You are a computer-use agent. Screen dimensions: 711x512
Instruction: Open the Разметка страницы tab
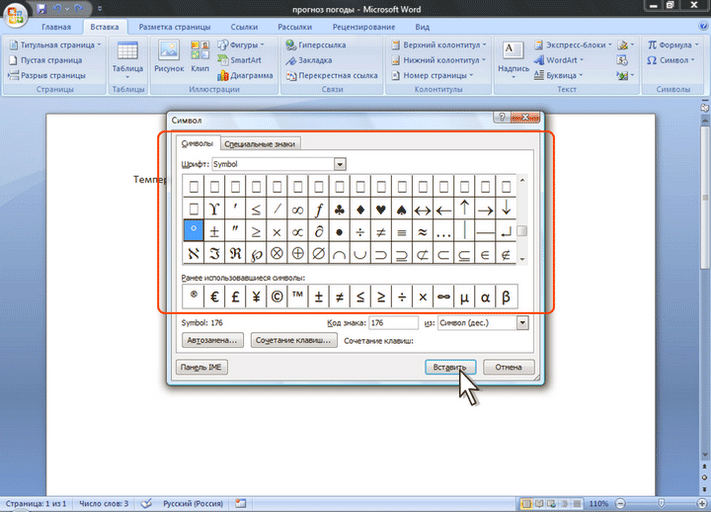click(x=175, y=27)
